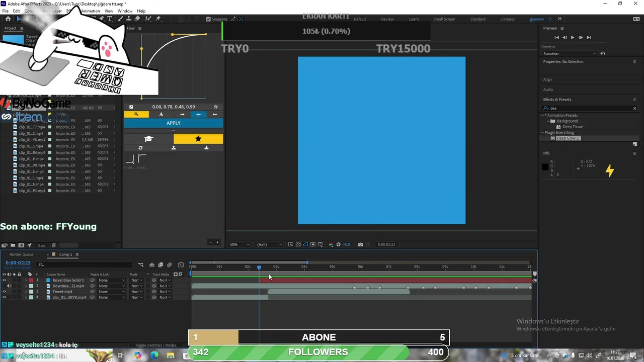Open the Help menu
The height and width of the screenshot is (362, 644).
(141, 11)
